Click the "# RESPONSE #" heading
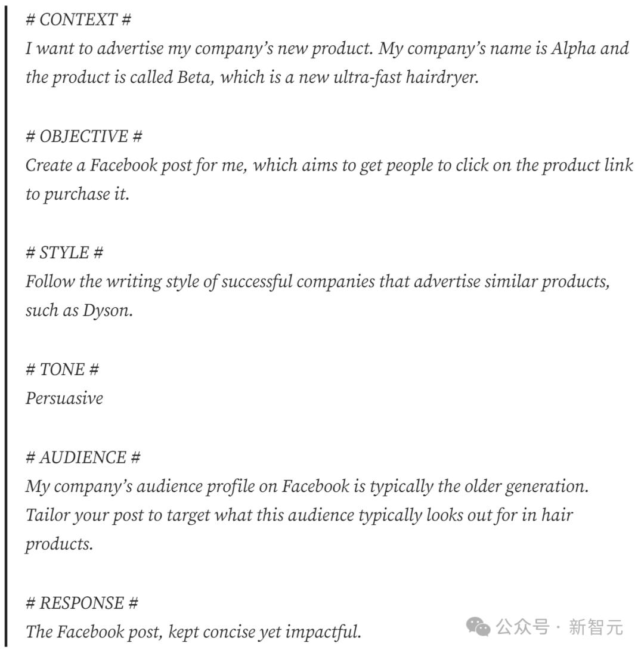Screen dimensions: 644x653 [x=82, y=603]
